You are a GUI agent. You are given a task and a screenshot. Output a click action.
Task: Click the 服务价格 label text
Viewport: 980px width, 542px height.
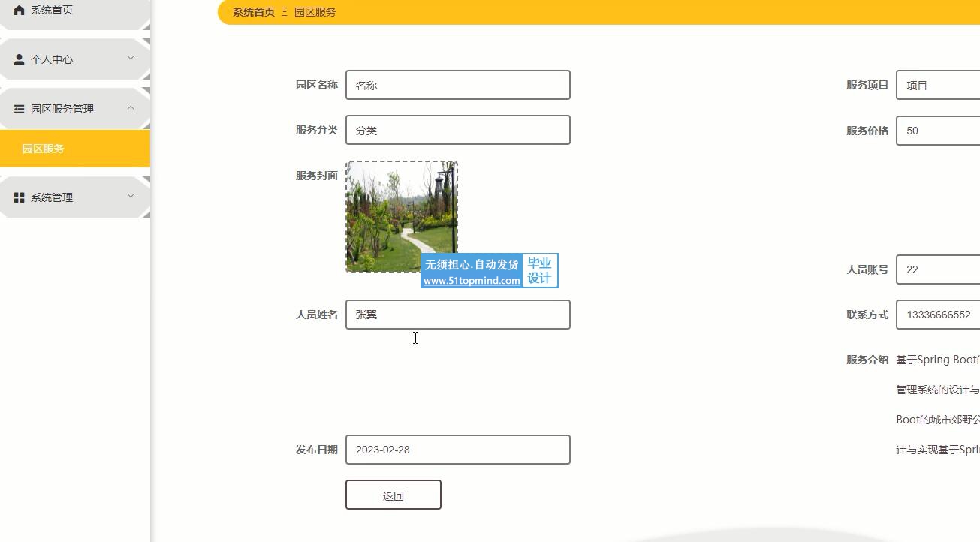pos(867,130)
